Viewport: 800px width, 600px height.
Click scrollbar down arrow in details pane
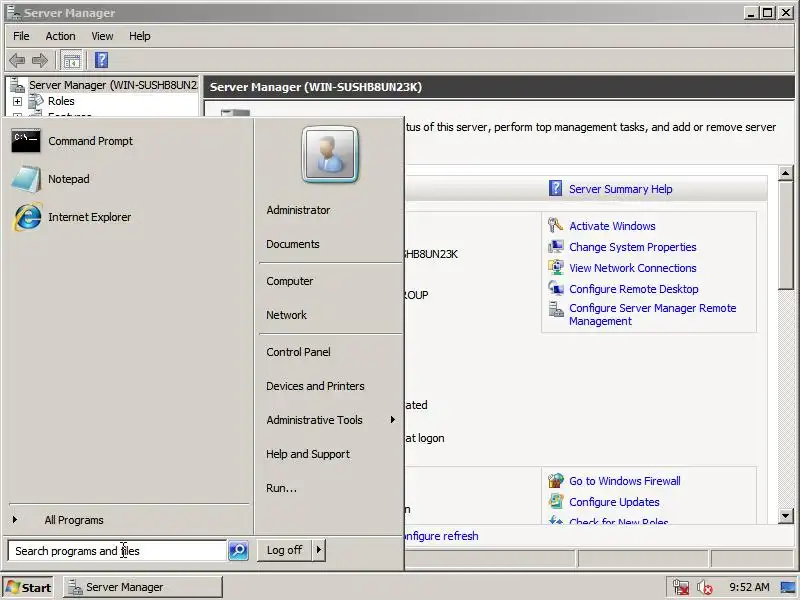(x=786, y=516)
